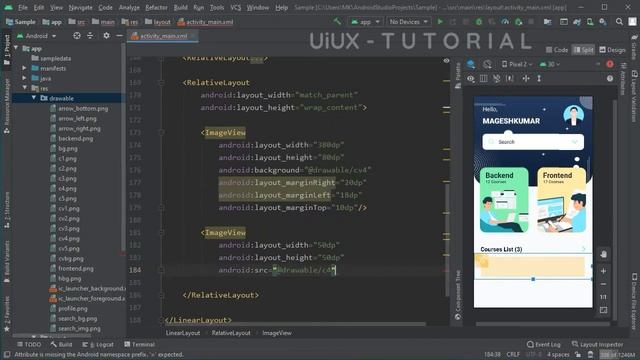
Task: Click the design surface layers icon
Action: tap(471, 64)
